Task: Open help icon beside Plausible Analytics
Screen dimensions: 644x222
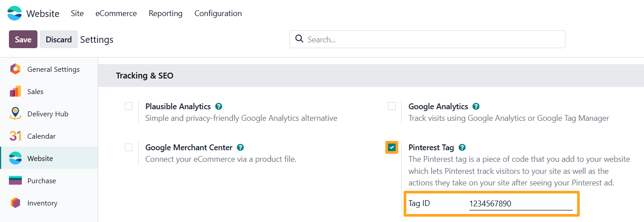Action: coord(219,107)
